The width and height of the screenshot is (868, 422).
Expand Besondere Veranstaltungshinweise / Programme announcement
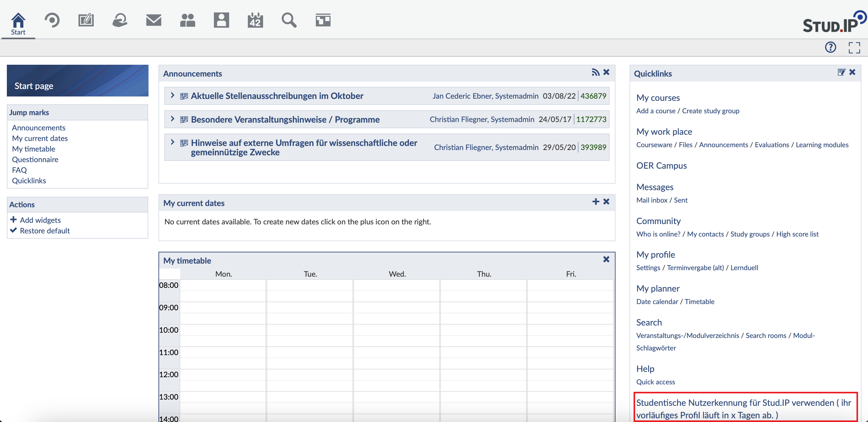pos(172,119)
